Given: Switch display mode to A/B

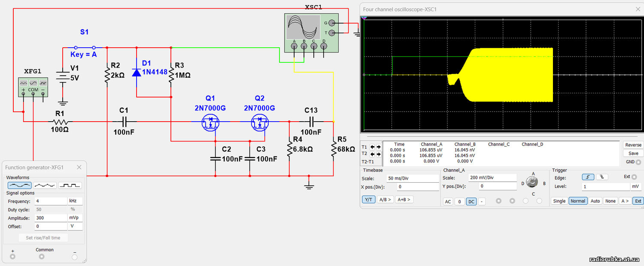Looking at the screenshot, I should [x=385, y=199].
